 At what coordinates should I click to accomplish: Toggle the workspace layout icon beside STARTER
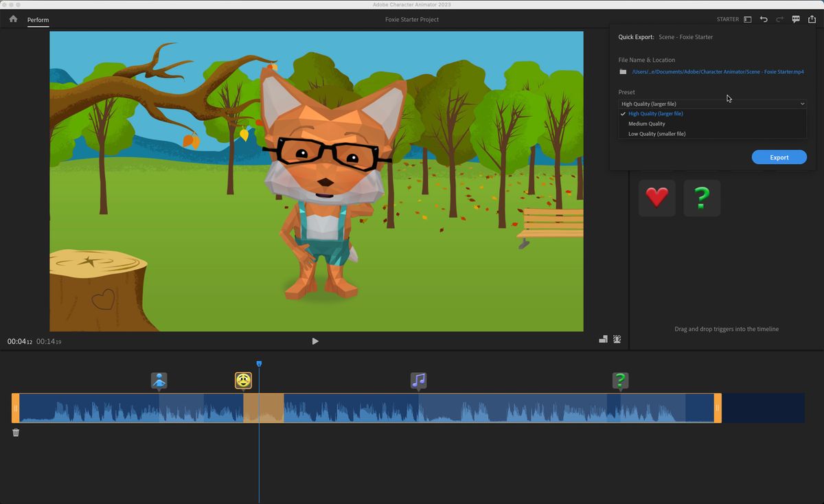(748, 19)
